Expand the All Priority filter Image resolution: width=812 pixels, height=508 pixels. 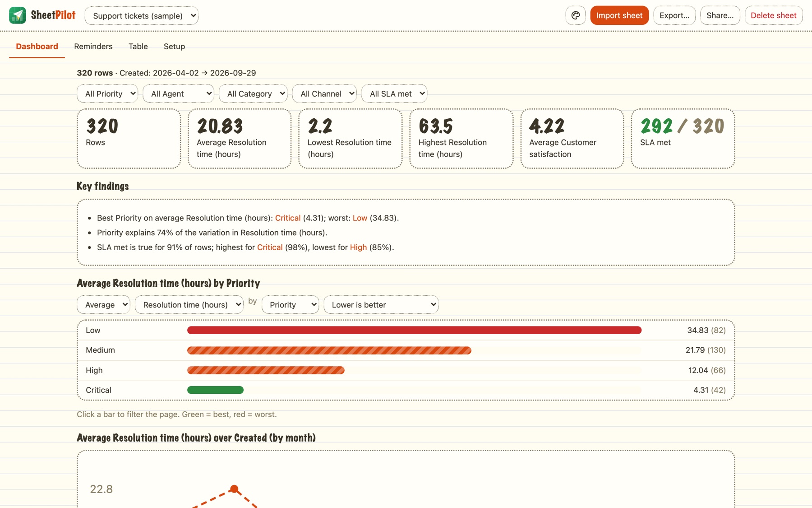coord(107,94)
